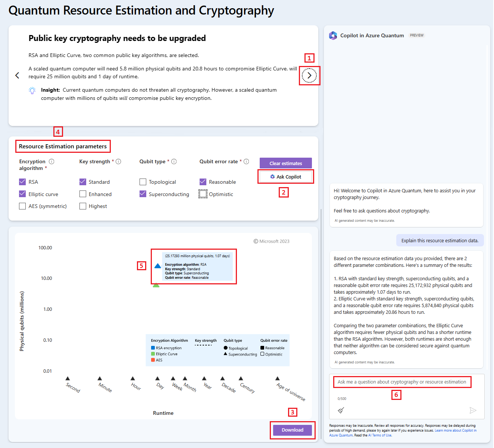Disable the Superconducting qubit type

tap(143, 194)
